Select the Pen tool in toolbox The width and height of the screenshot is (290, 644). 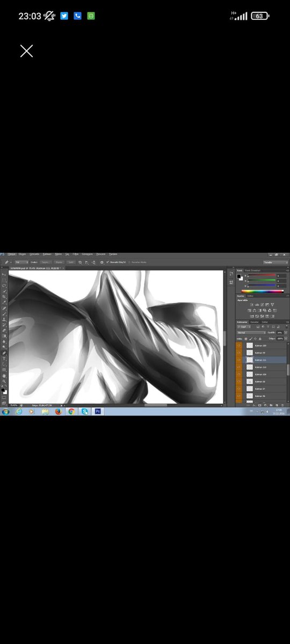[4, 353]
